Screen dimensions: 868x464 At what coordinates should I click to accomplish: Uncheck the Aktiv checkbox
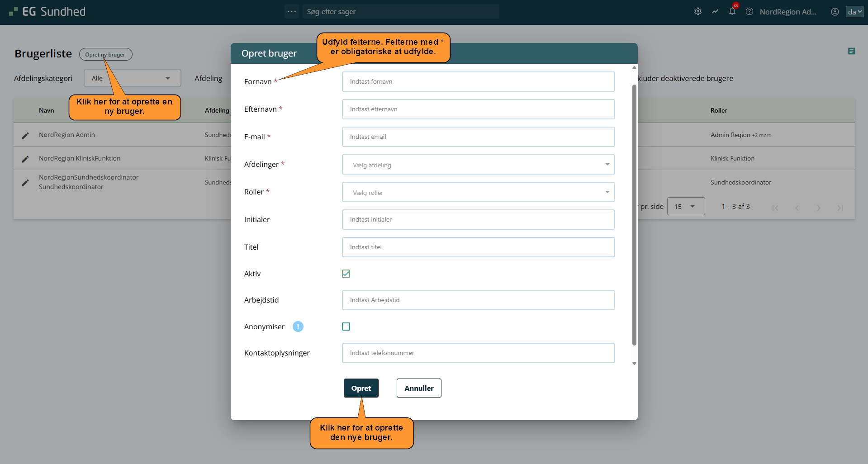click(x=346, y=274)
